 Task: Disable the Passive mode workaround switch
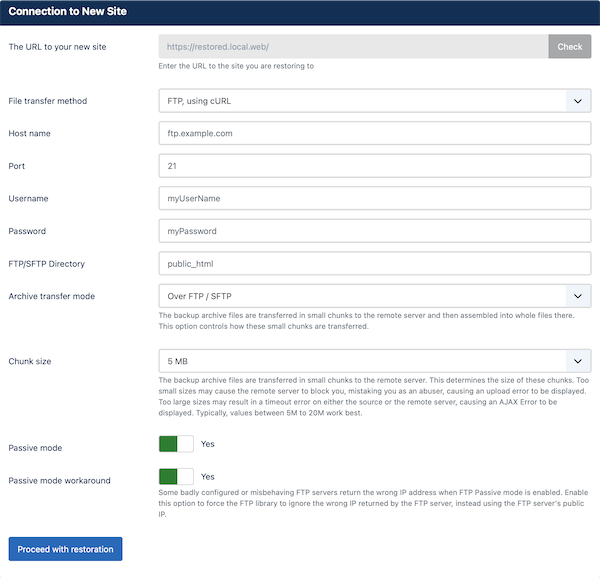(x=176, y=477)
